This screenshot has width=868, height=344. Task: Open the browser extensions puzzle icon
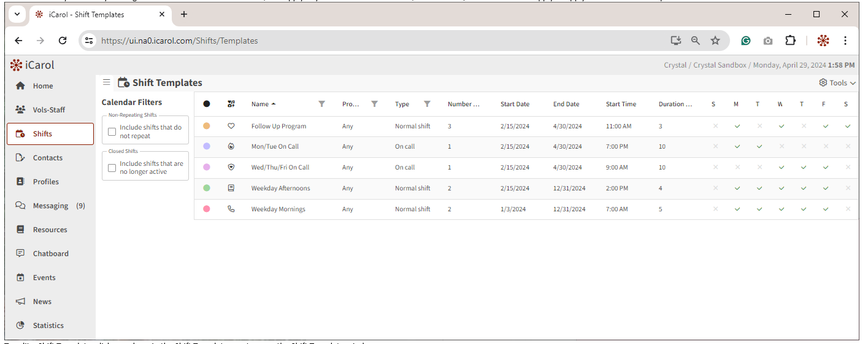(791, 41)
